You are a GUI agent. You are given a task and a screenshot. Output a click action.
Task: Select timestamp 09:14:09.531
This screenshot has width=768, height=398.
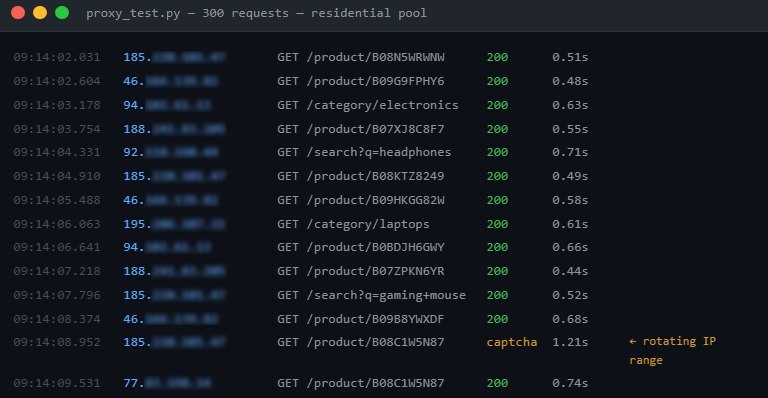point(57,383)
